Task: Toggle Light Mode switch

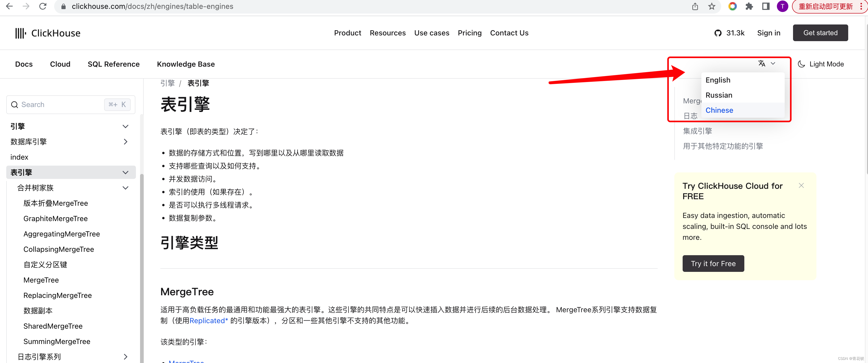Action: tap(821, 64)
